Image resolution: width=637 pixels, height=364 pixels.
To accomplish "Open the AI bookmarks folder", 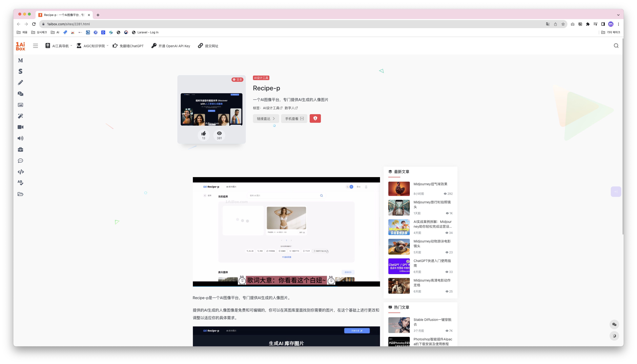I will coord(55,32).
